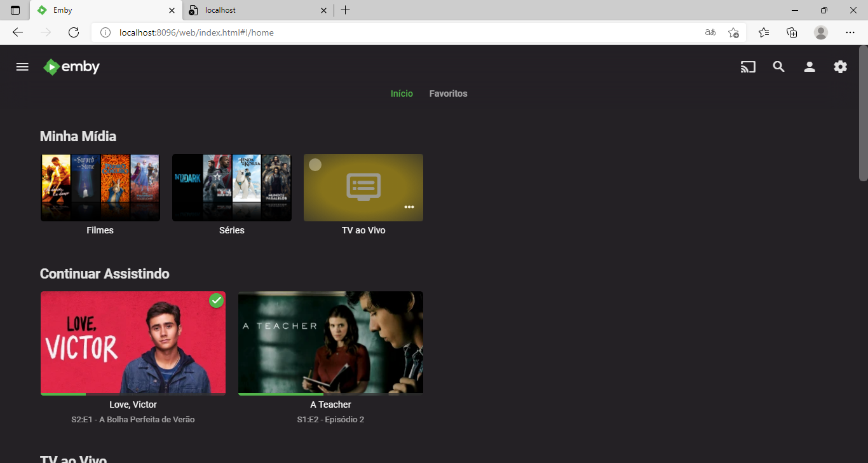Screen dimensions: 868x463
Task: Click the A Teacher progress bar
Action: [330, 394]
